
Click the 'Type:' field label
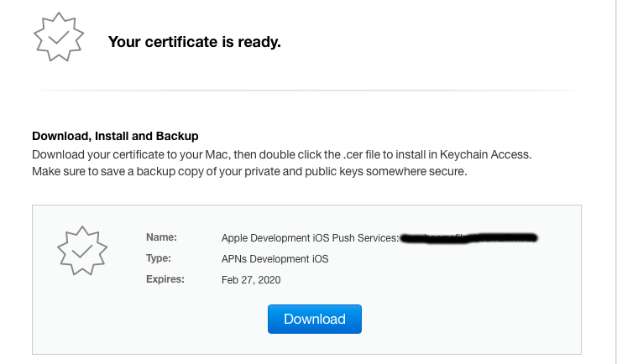(159, 259)
